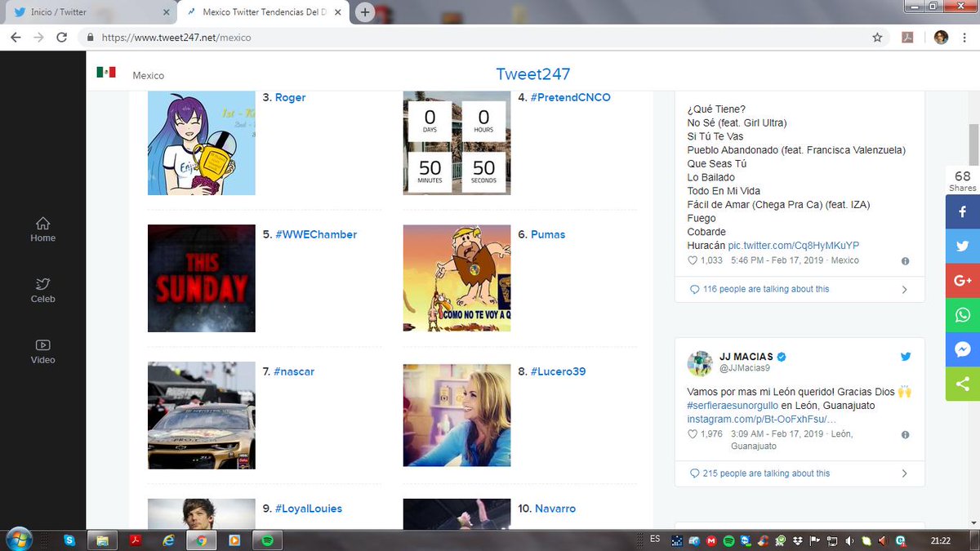
Task: Share page via Twitter button
Action: point(963,246)
